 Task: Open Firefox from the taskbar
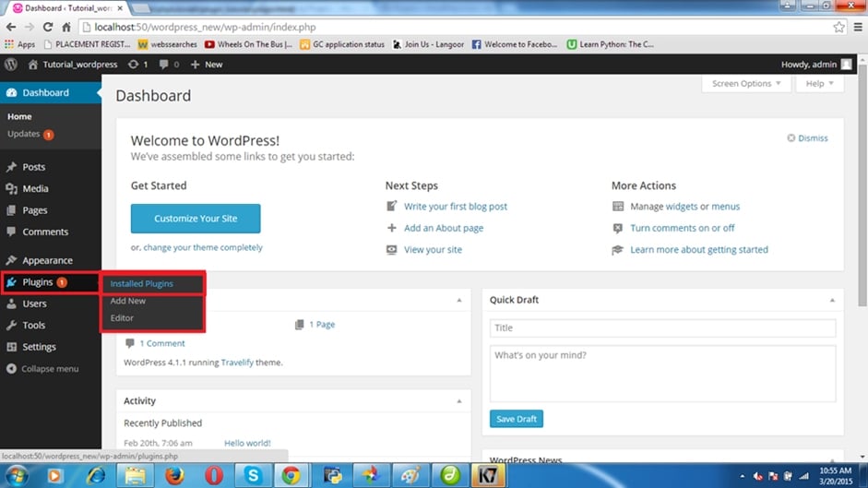coord(174,476)
